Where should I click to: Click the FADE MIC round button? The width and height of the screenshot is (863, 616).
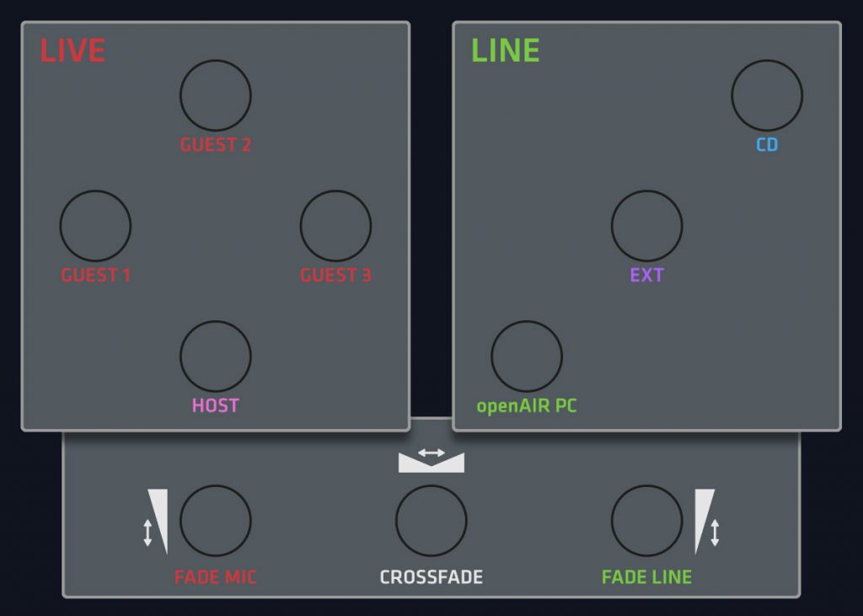tap(216, 520)
